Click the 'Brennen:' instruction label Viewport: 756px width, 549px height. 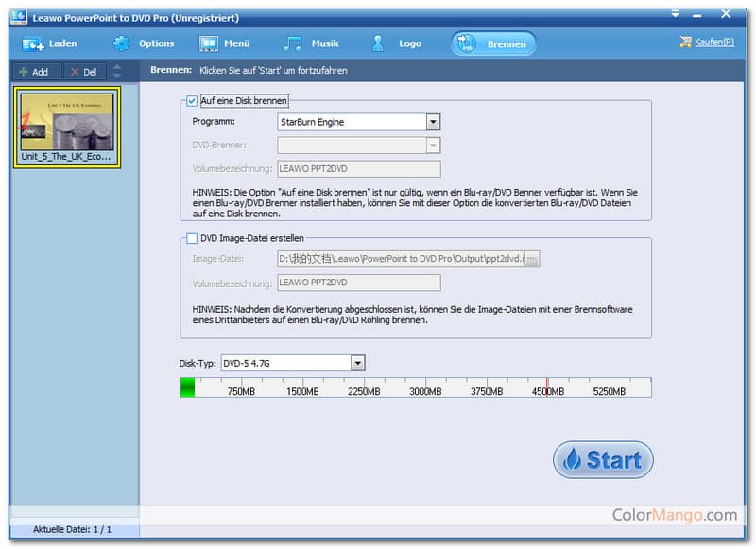171,70
